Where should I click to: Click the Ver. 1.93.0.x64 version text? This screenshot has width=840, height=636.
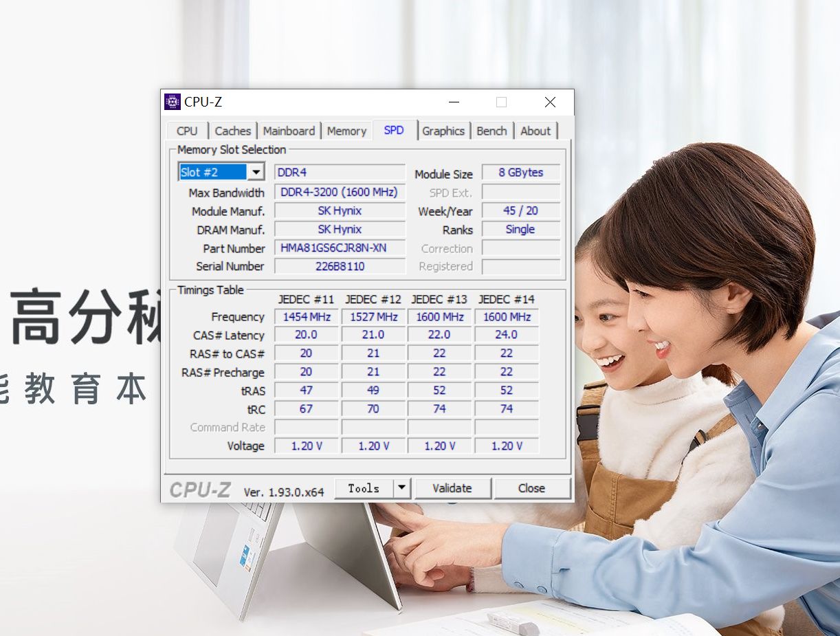284,492
